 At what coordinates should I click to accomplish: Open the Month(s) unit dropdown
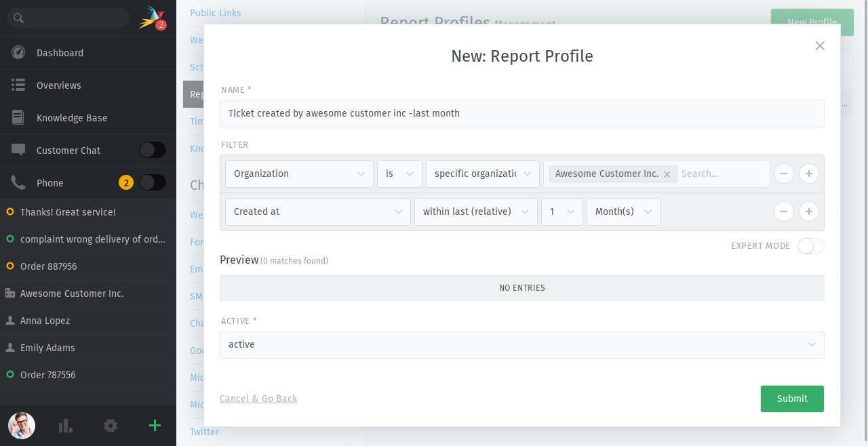(x=623, y=211)
